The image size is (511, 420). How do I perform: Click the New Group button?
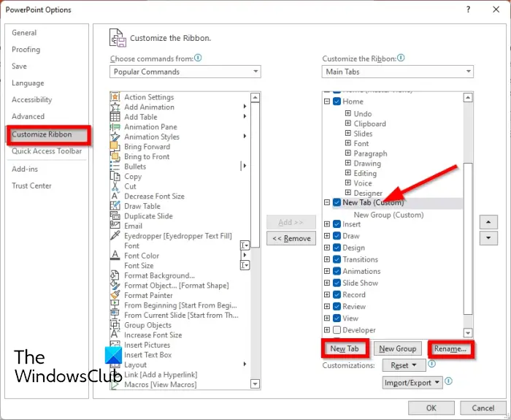pos(398,348)
